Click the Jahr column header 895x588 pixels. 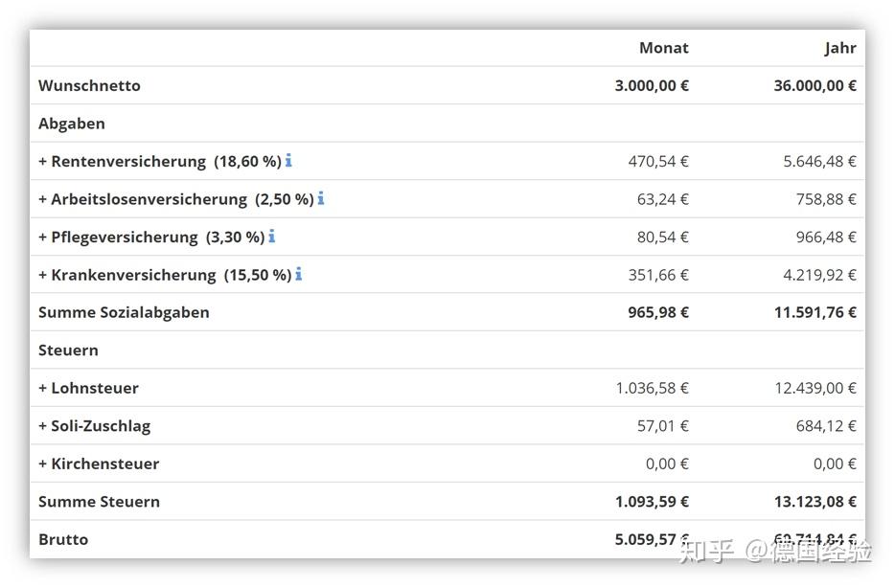click(839, 48)
